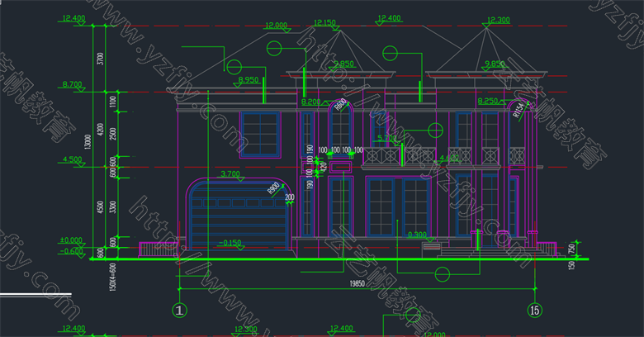Image resolution: width=644 pixels, height=337 pixels.
Task: Click the 5.700 balcony elevation label
Action: tap(387, 138)
